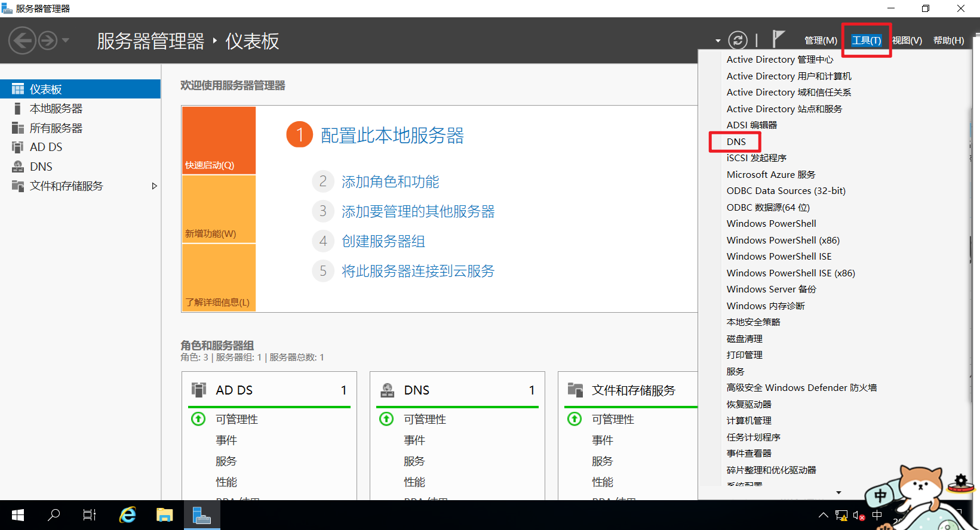The width and height of the screenshot is (980, 530).
Task: Open navigation history dropdown arrow
Action: click(x=66, y=41)
